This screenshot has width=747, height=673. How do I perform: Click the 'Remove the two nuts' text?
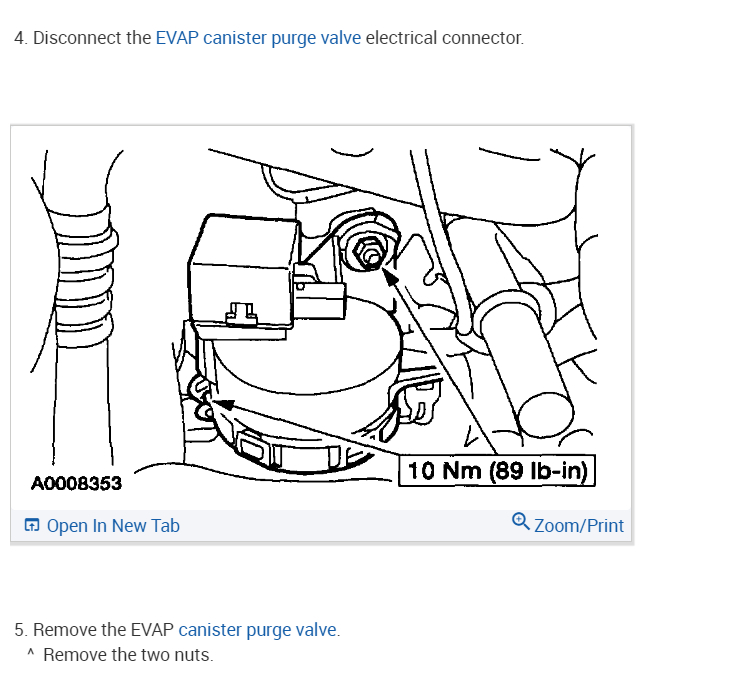(x=128, y=655)
